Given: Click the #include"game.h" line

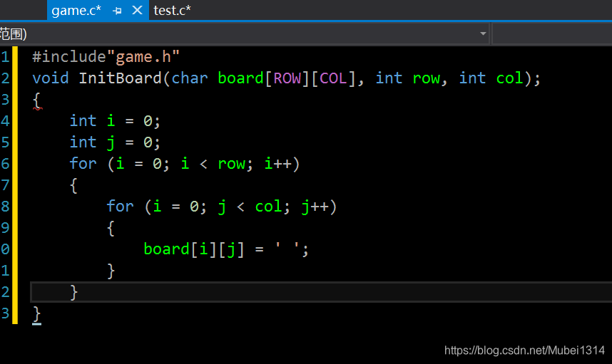Looking at the screenshot, I should (x=106, y=57).
